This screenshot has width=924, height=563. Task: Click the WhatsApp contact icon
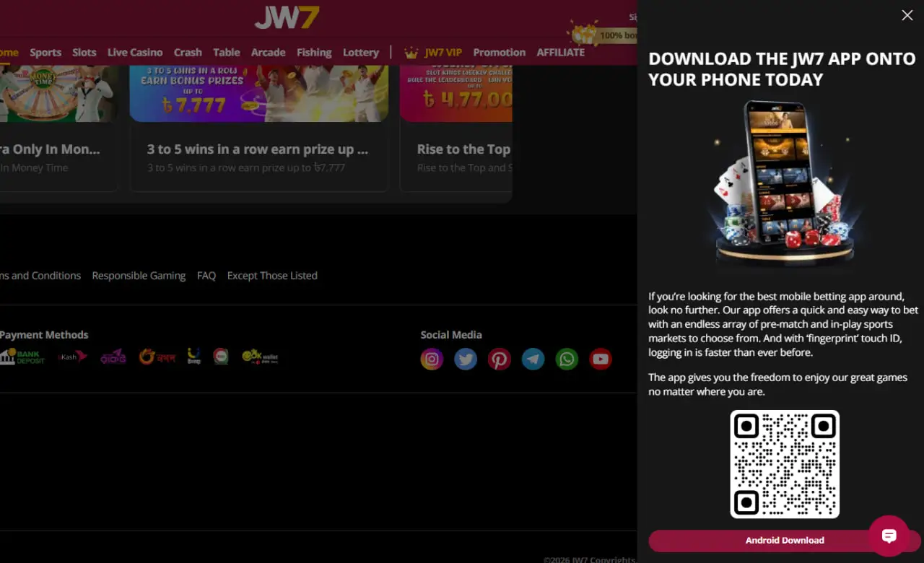point(567,359)
